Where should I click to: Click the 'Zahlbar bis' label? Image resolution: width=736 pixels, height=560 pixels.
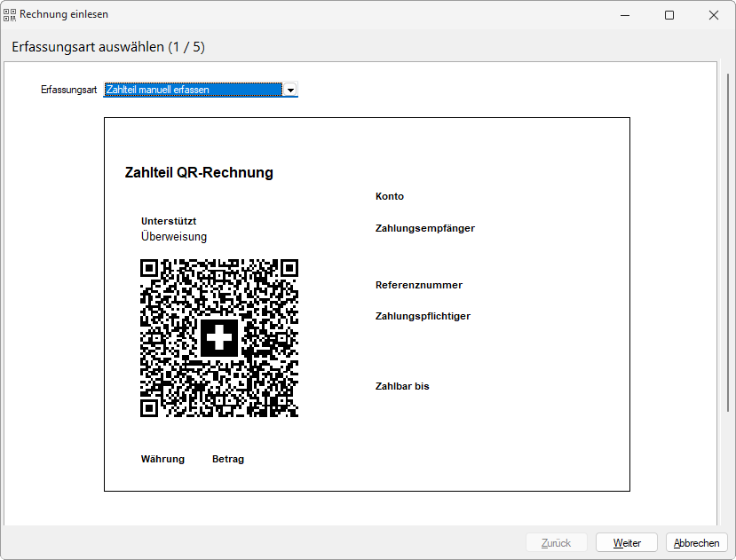(402, 387)
